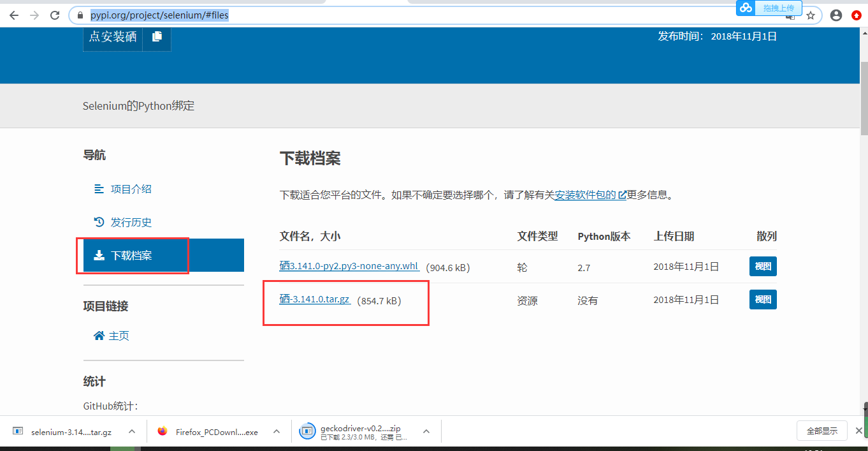Click the history clock icon beside 发行历史
Viewport: 868px width, 451px height.
[x=99, y=222]
